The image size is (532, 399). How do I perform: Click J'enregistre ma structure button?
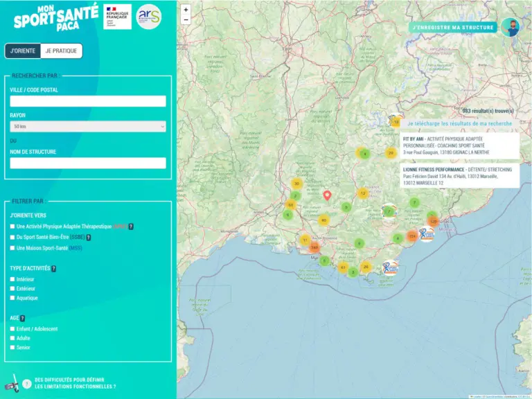(453, 28)
